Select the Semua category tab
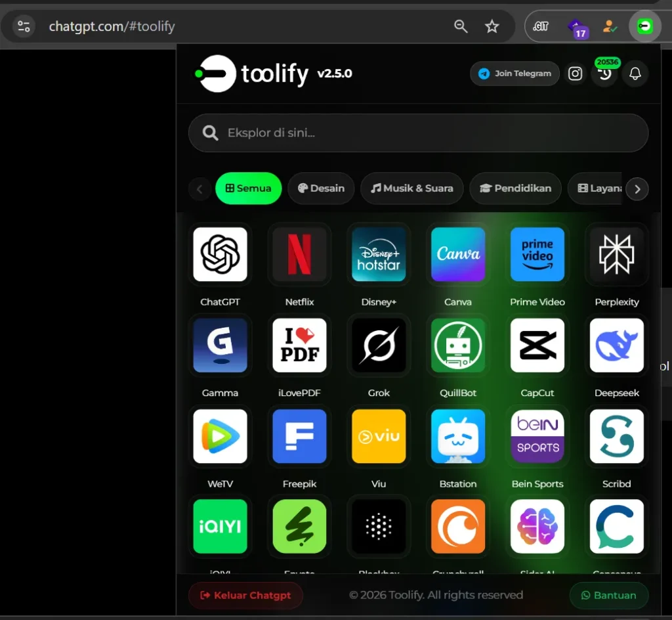The image size is (672, 620). (248, 188)
